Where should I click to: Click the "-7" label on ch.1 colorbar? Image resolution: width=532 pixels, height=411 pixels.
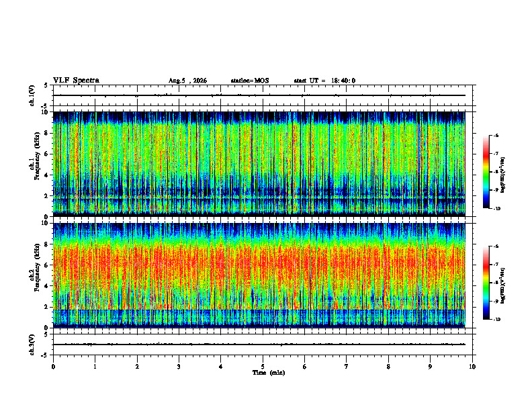point(496,154)
